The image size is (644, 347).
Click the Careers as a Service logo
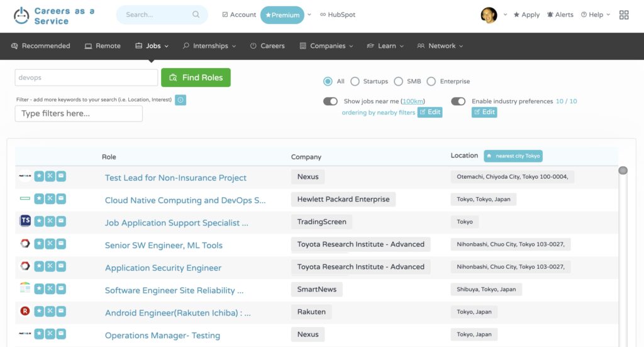pyautogui.click(x=55, y=16)
